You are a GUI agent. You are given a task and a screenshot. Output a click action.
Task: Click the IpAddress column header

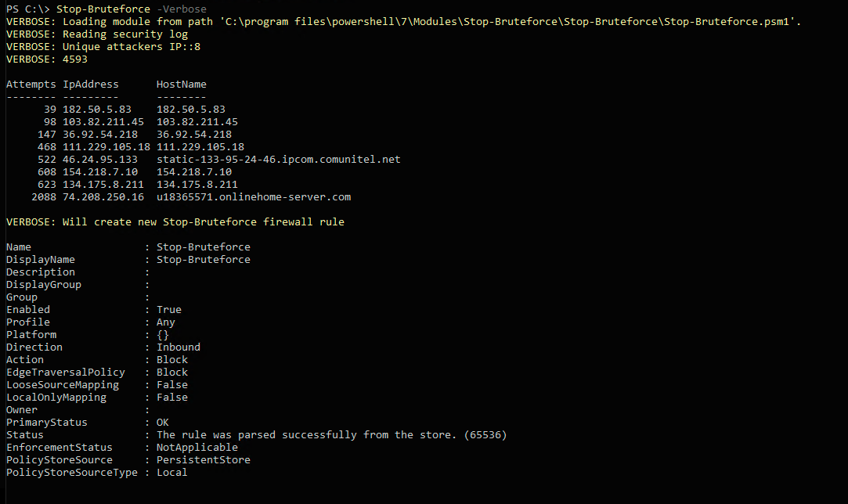tap(91, 84)
